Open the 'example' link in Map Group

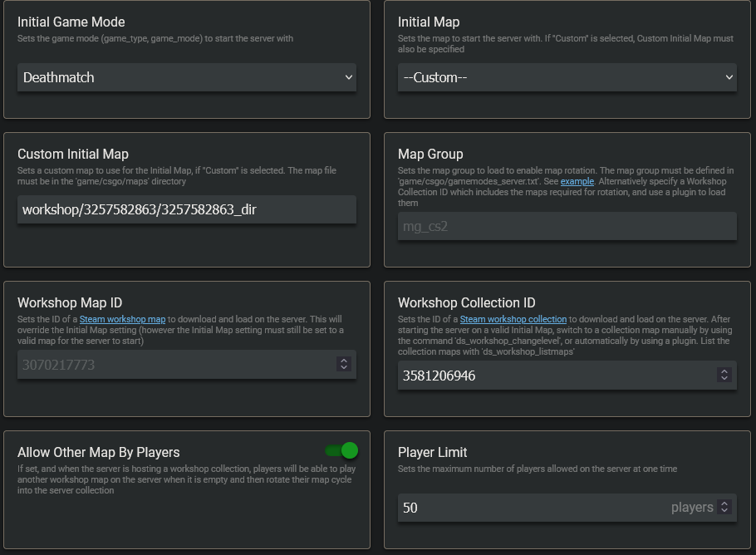click(577, 181)
